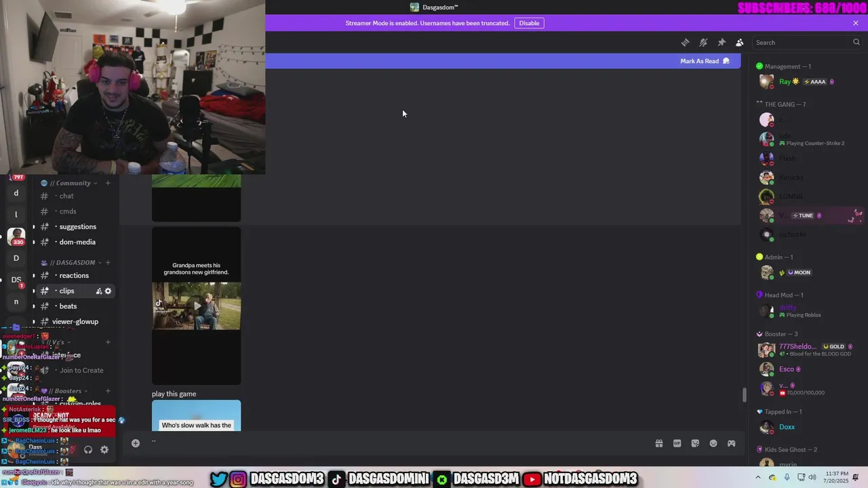Dismiss the Streamer Mode banner
The width and height of the screenshot is (868, 488).
[x=856, y=23]
